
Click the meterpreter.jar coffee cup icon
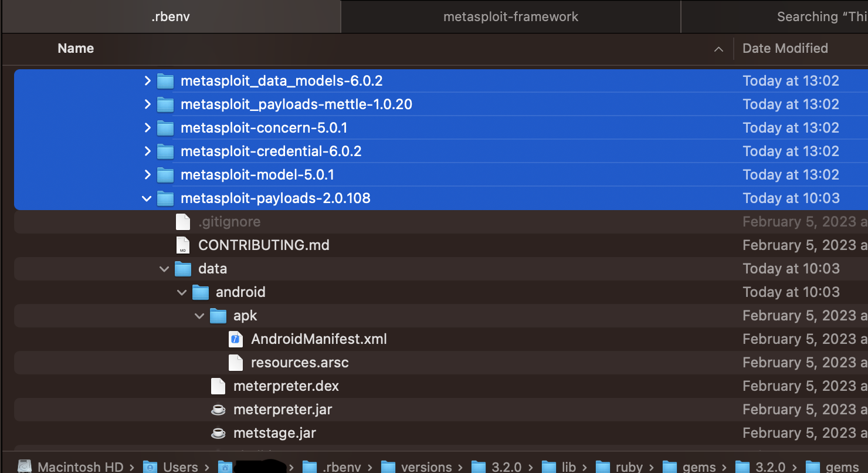[x=218, y=409]
